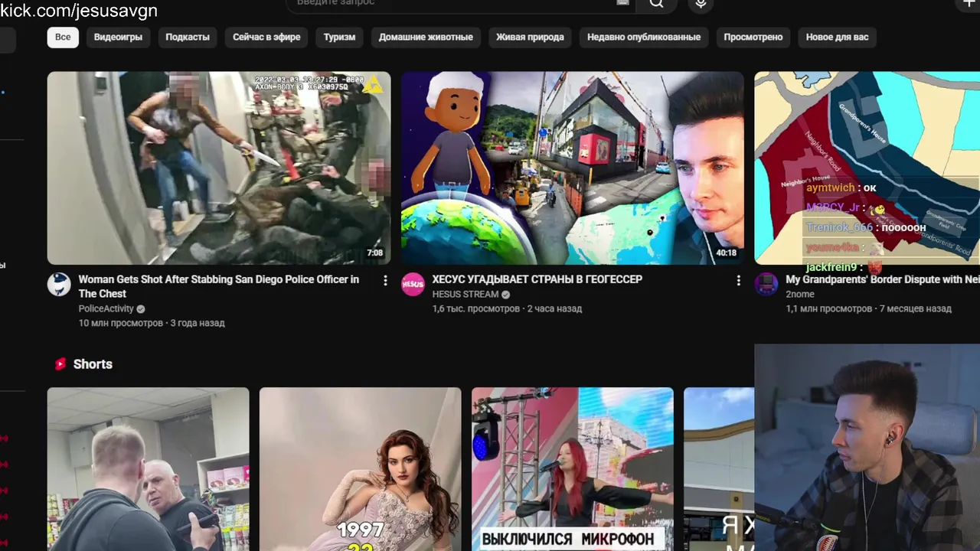
Task: Select the "Сейчас в эфире" filter chip
Action: click(266, 37)
